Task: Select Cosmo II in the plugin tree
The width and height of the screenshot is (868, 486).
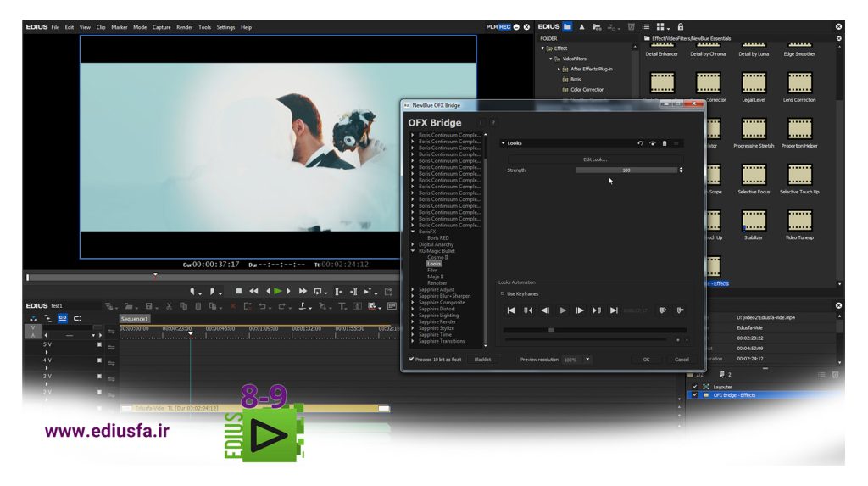Action: point(437,257)
